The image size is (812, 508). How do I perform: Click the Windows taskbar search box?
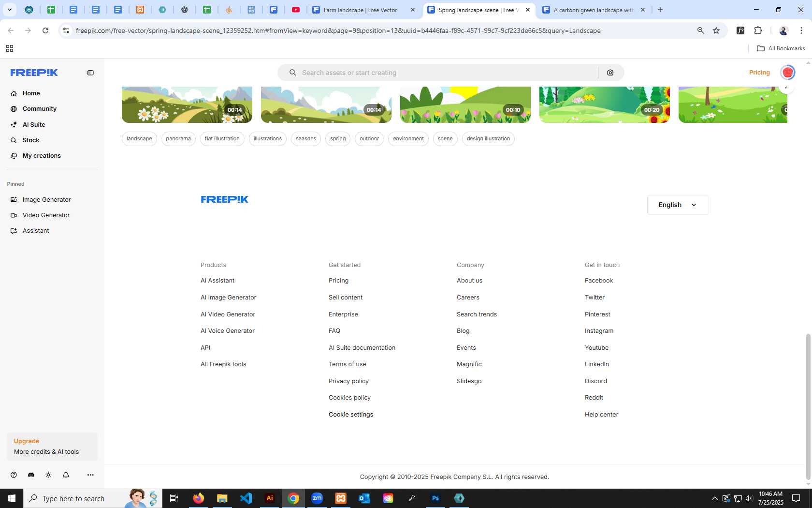[93, 498]
